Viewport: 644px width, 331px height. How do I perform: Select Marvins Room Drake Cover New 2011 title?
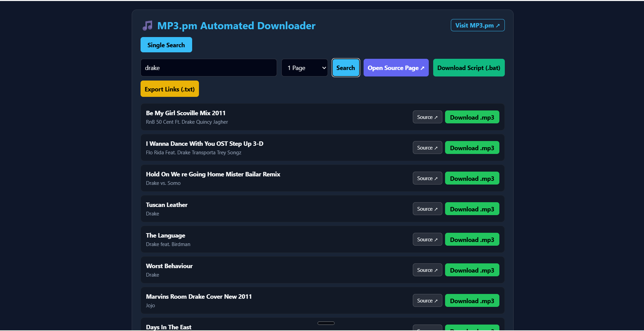[199, 296]
